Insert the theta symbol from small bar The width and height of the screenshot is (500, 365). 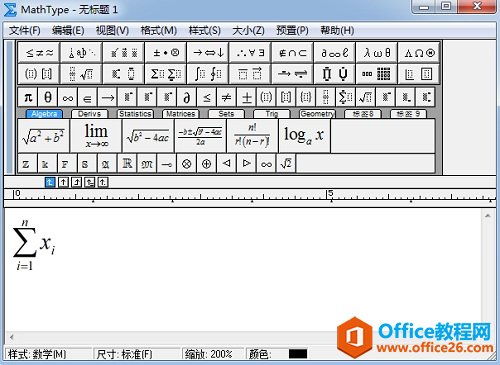[48, 97]
